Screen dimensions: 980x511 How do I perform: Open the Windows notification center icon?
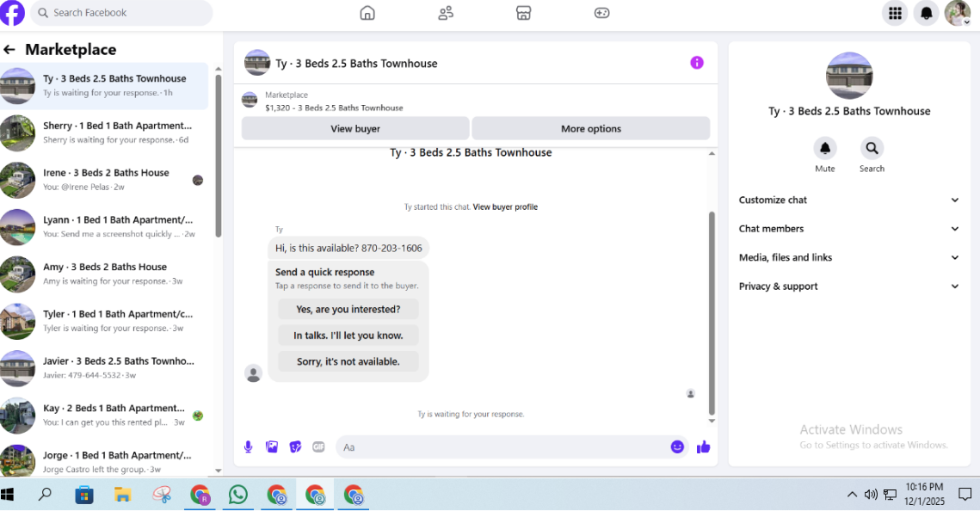(x=965, y=495)
